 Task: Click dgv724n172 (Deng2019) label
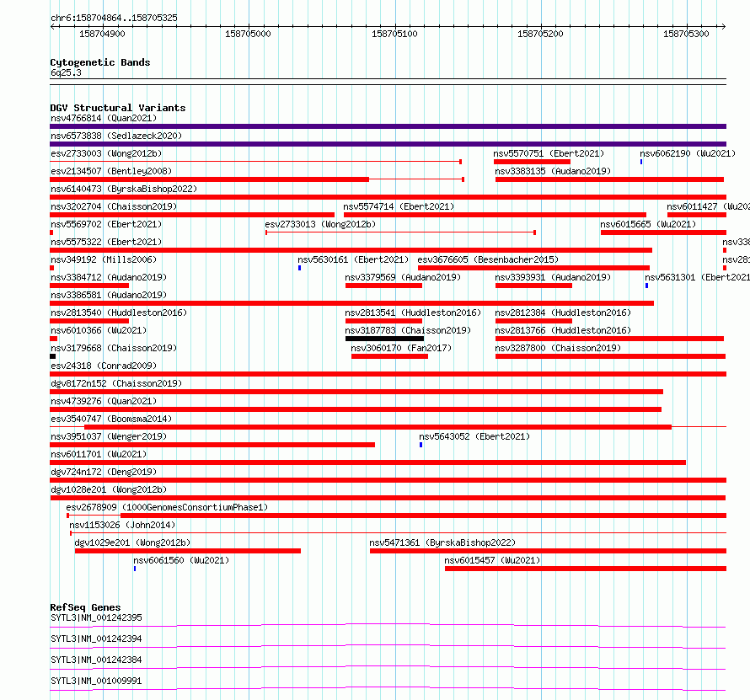(104, 472)
